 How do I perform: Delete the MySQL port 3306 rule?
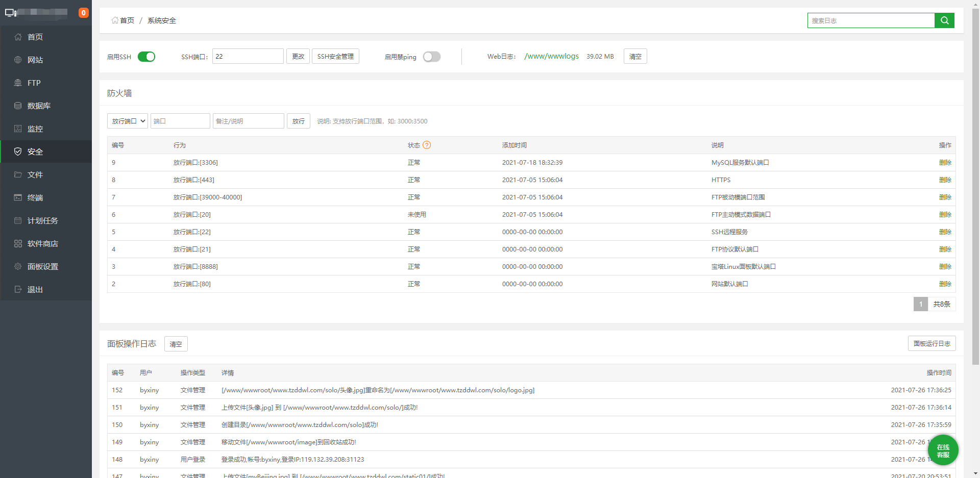[x=945, y=163]
